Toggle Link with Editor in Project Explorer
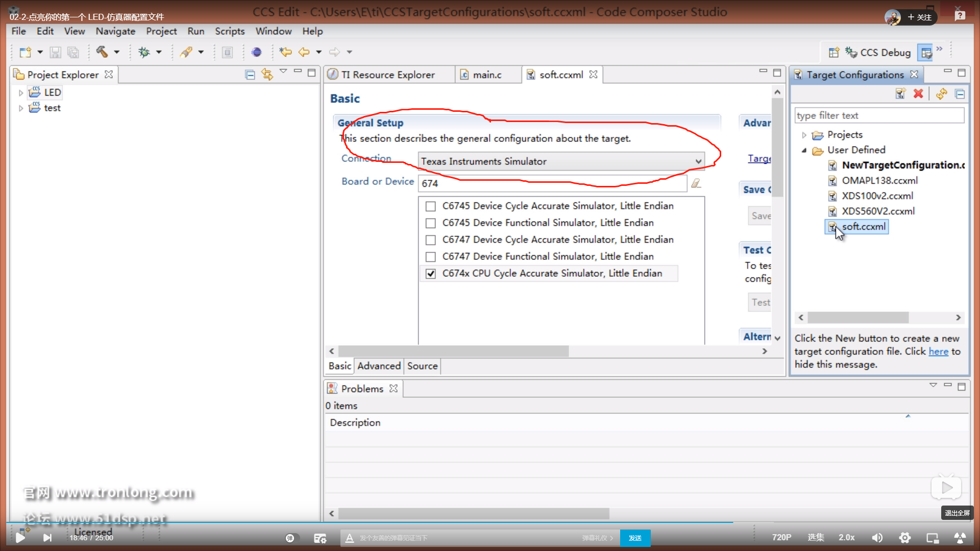 267,75
